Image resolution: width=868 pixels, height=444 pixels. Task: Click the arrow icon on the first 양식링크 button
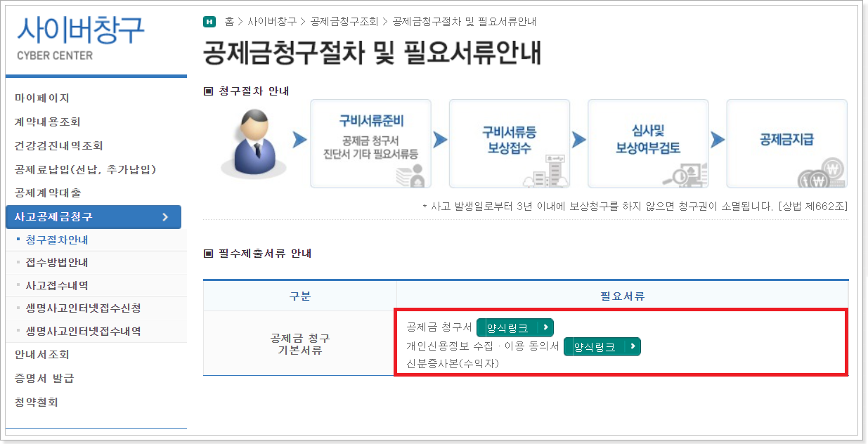544,327
